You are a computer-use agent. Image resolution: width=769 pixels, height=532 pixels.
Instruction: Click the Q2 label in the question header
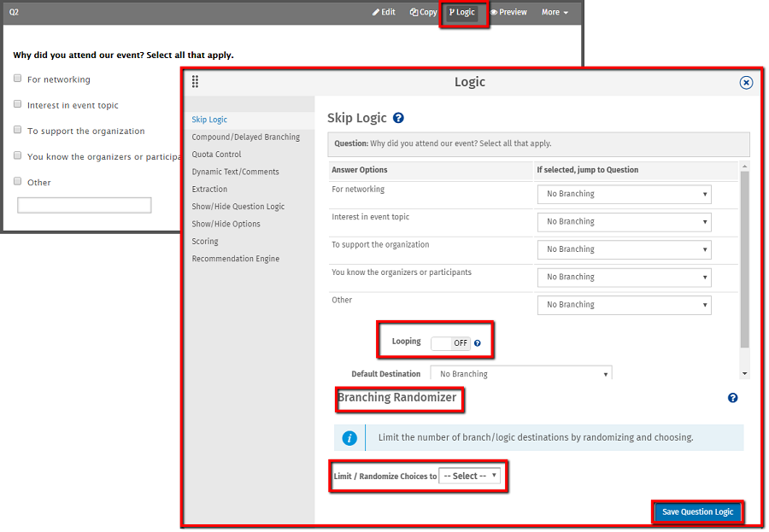(14, 12)
